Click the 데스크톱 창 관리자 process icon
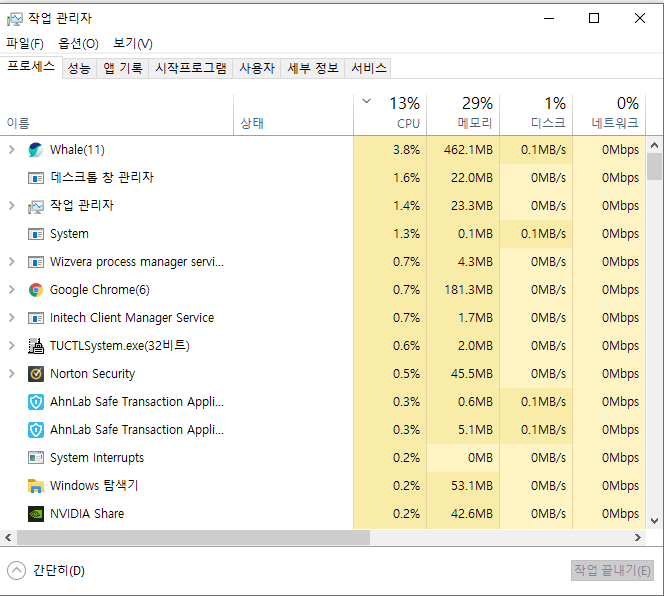This screenshot has height=596, width=664. (x=36, y=178)
